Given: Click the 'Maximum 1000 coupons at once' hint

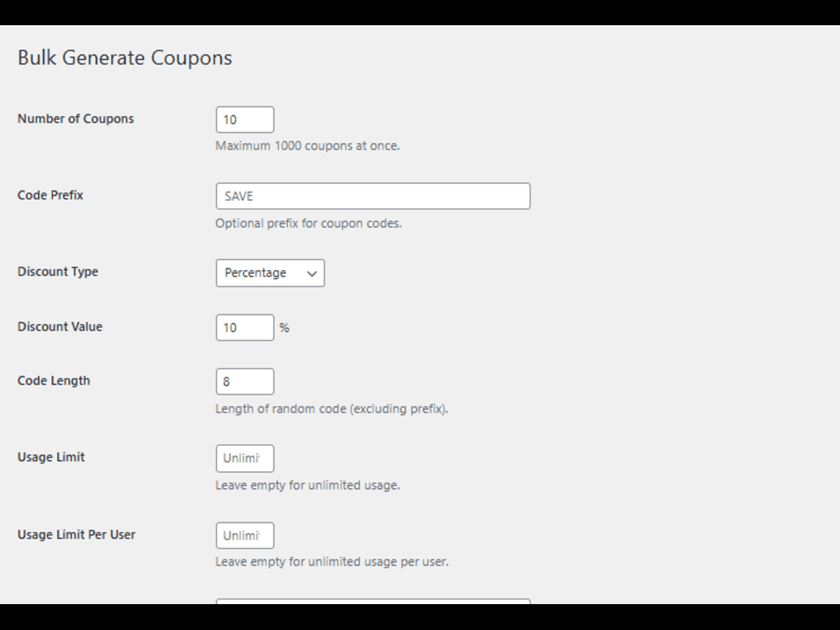Looking at the screenshot, I should [x=308, y=146].
